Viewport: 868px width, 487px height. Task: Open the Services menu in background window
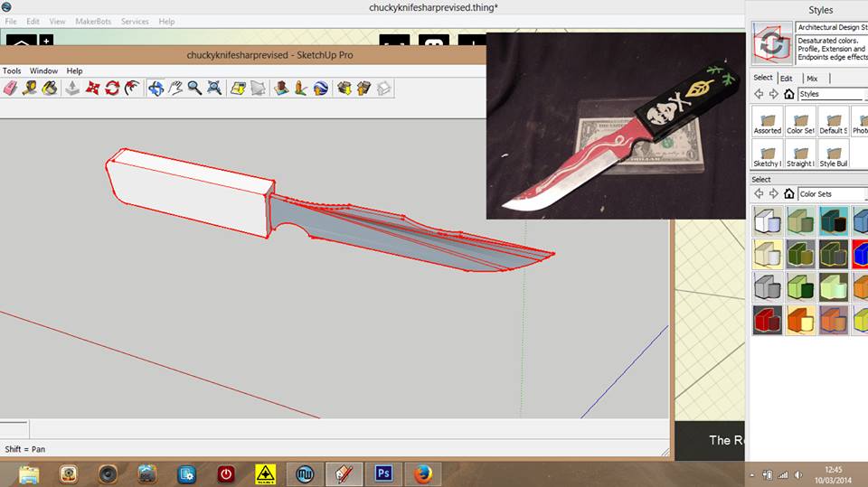coord(135,21)
